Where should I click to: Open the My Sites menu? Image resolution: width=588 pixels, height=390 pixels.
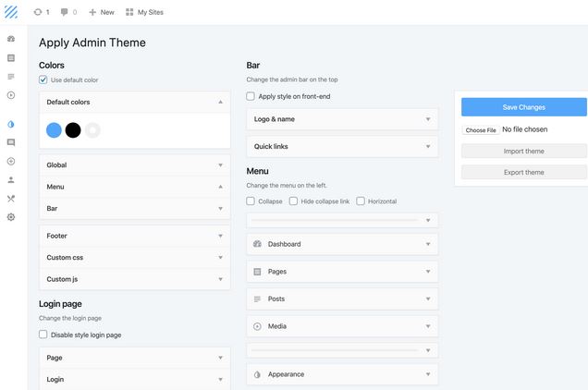tap(144, 12)
